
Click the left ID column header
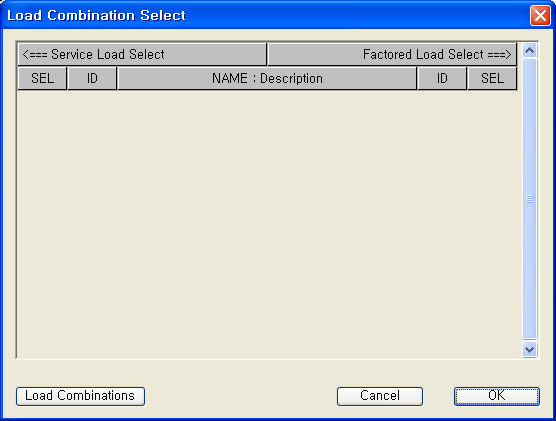[92, 78]
